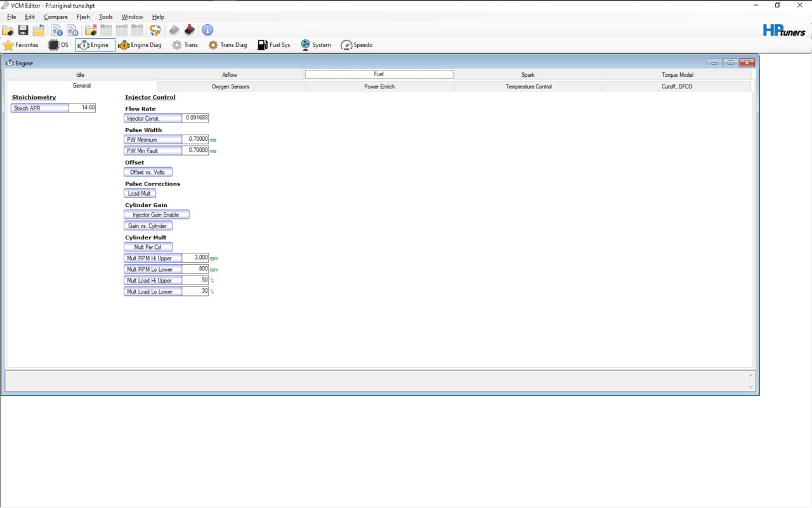This screenshot has height=508, width=812.
Task: Switch to the Torque Model tab
Action: [x=678, y=75]
